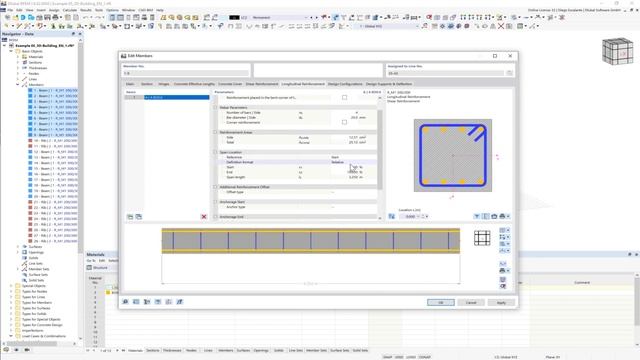Click the Structure icon in Materials panel
The image size is (640, 360).
click(89, 268)
